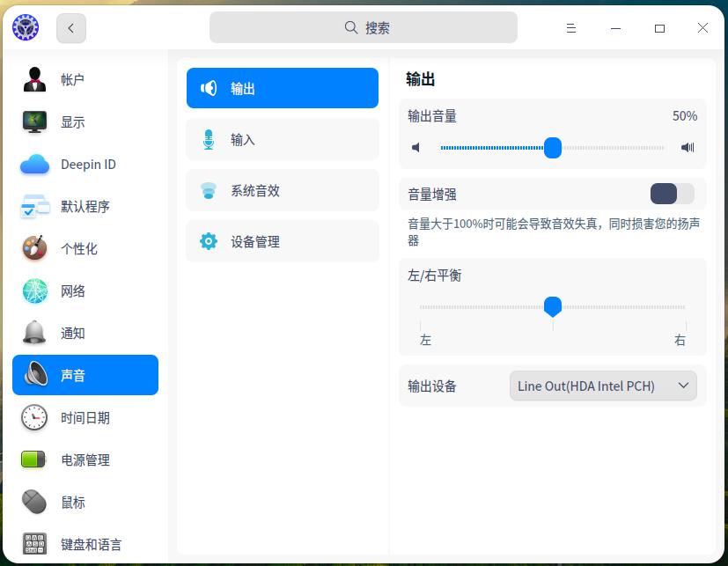Click the back arrow navigation button
Screen dimensions: 728x566
pos(70,27)
